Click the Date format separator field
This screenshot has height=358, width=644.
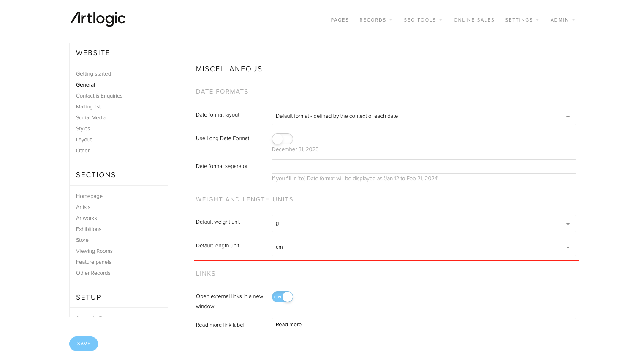click(x=424, y=166)
